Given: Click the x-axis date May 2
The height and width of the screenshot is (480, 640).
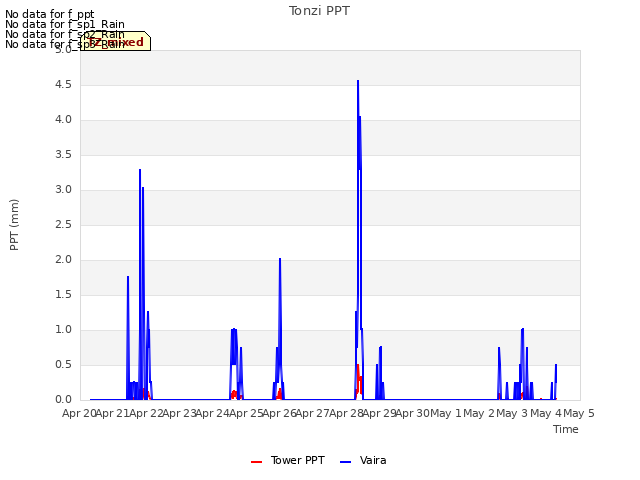Looking at the screenshot, I should pos(479,413).
